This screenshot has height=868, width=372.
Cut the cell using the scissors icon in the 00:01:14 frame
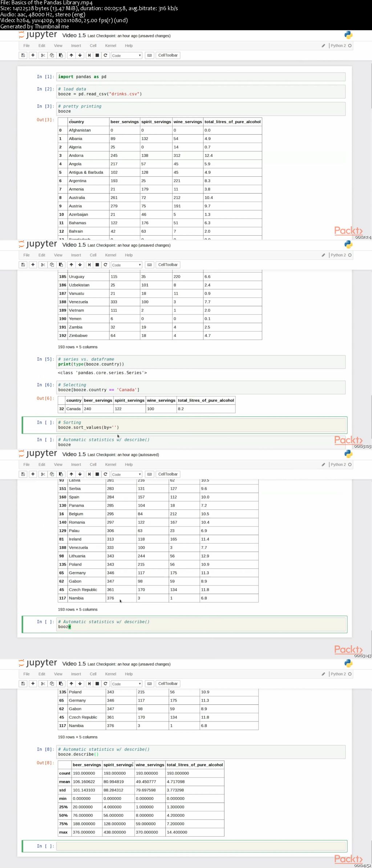click(43, 55)
